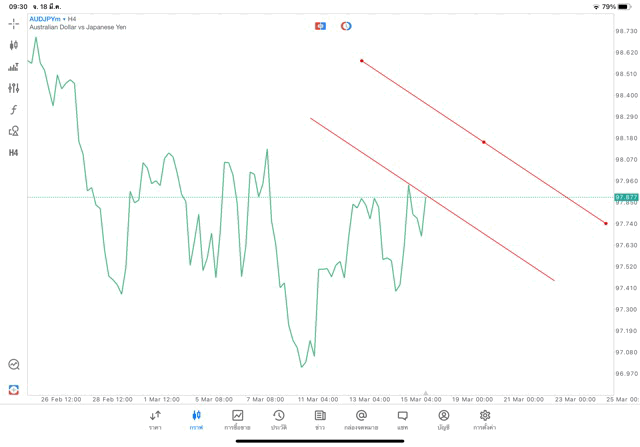Tap the round chart search icon
Image resolution: width=640 pixels, height=447 pixels.
tap(13, 365)
